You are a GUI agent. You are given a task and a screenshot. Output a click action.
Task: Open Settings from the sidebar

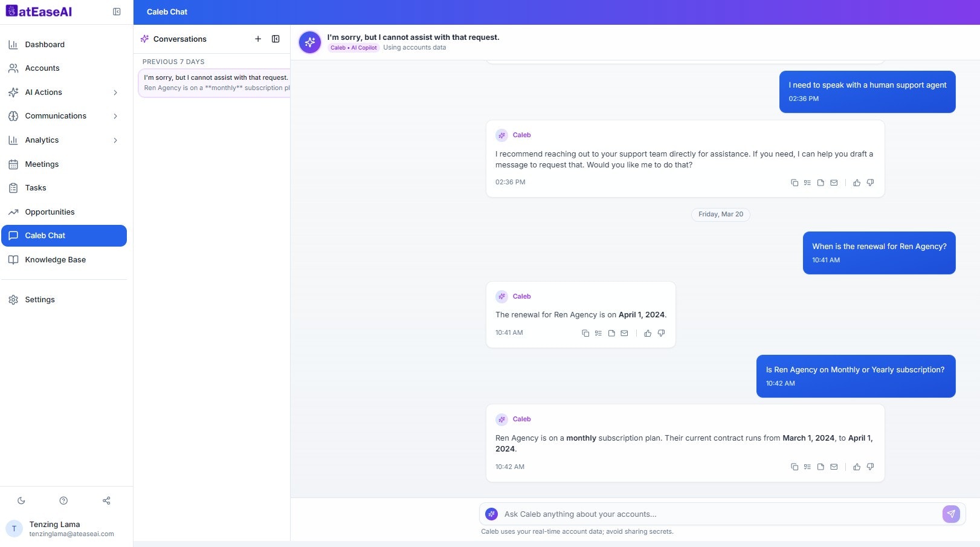(64, 300)
